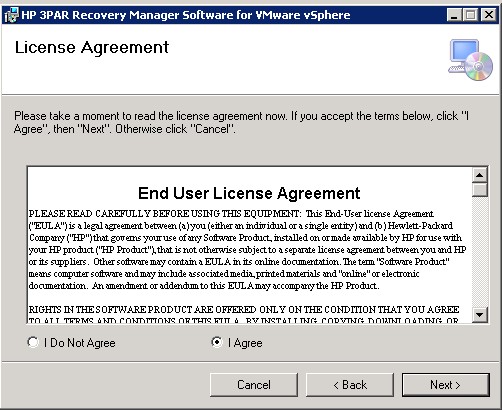Click the installer icon in the title bar
Image resolution: width=502 pixels, height=410 pixels.
(11, 15)
